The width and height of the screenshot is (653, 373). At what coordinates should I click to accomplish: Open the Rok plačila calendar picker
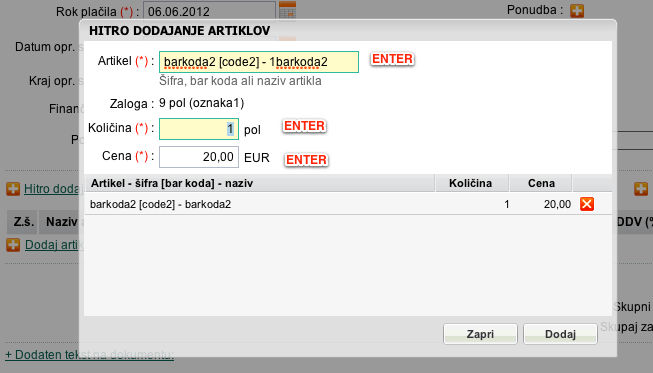click(x=287, y=10)
